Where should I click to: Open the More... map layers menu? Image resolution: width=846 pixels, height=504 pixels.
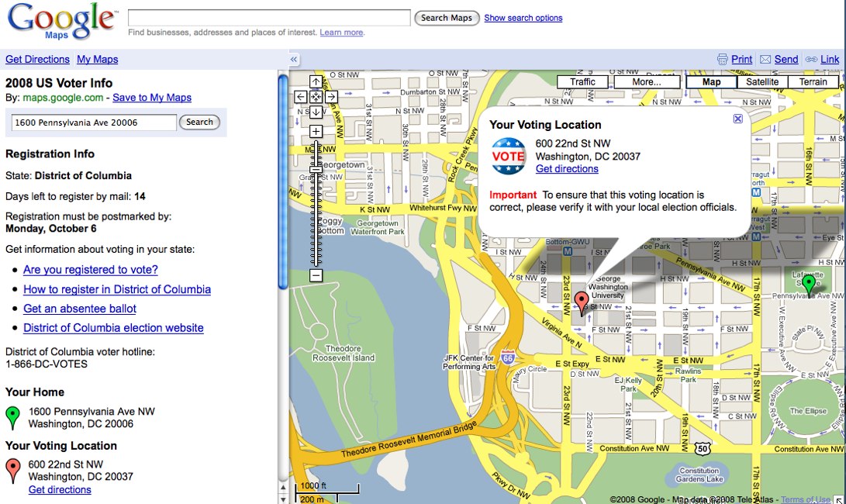click(x=647, y=82)
